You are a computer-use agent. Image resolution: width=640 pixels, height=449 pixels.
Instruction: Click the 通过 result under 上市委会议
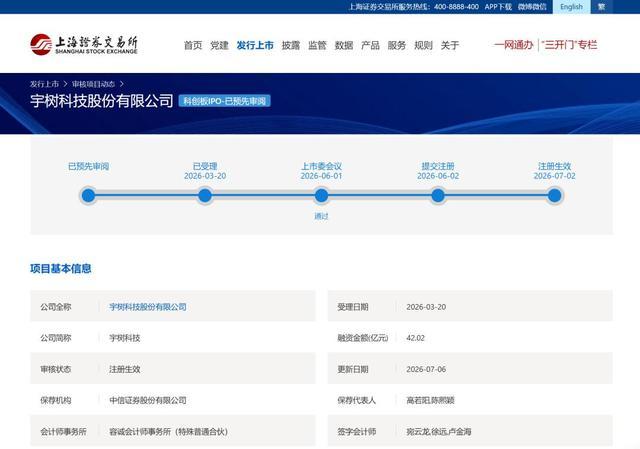coord(321,216)
